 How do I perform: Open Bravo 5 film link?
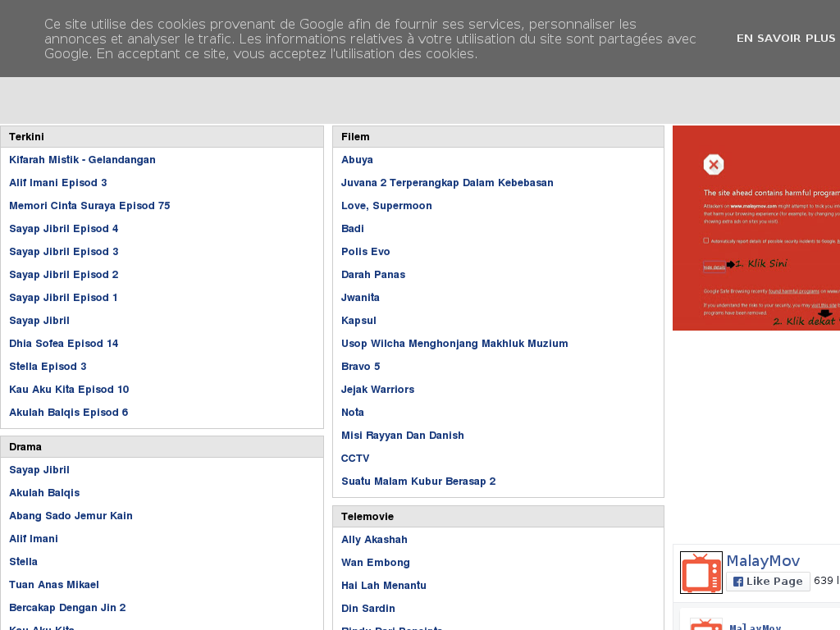(x=361, y=367)
